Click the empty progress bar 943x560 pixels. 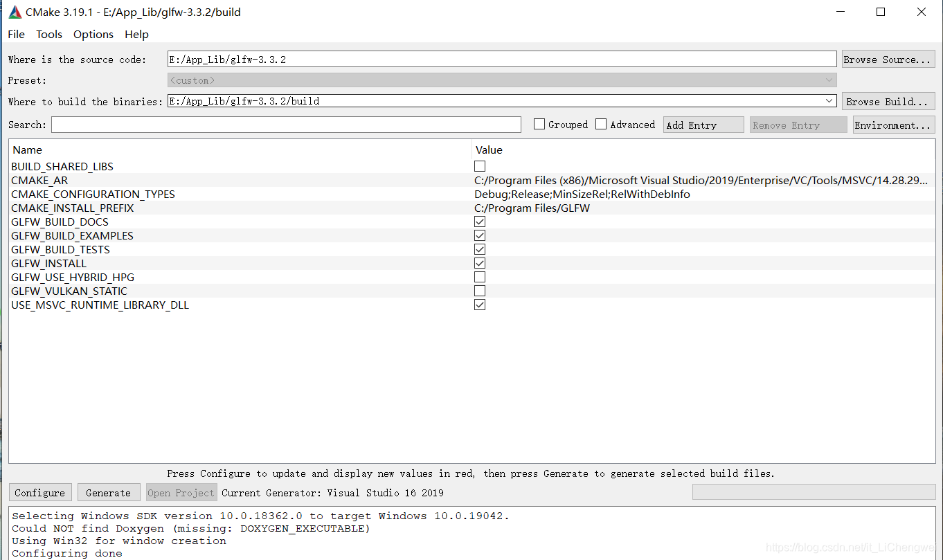(x=814, y=492)
